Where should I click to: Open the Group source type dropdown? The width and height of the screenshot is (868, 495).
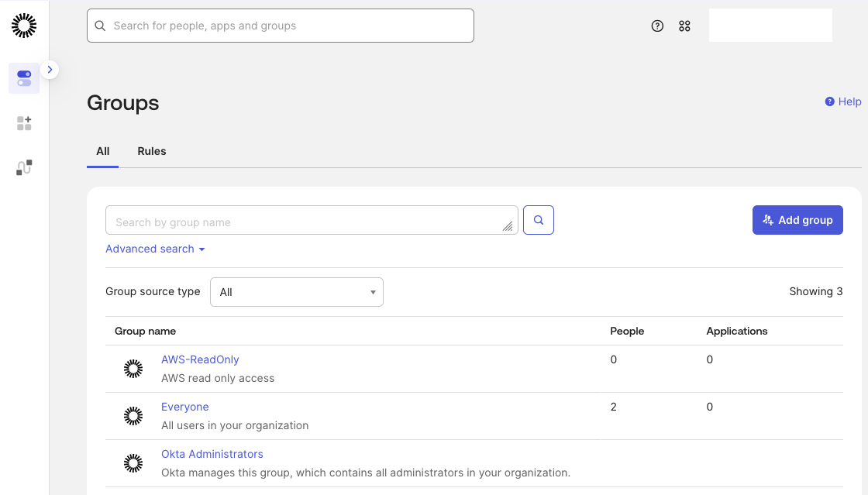coord(296,292)
